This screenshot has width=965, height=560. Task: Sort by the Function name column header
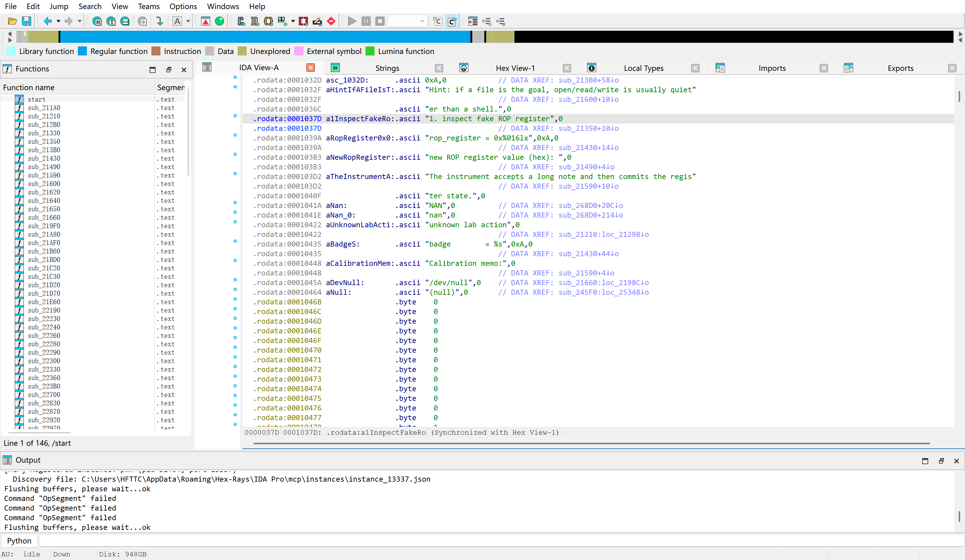coord(78,88)
